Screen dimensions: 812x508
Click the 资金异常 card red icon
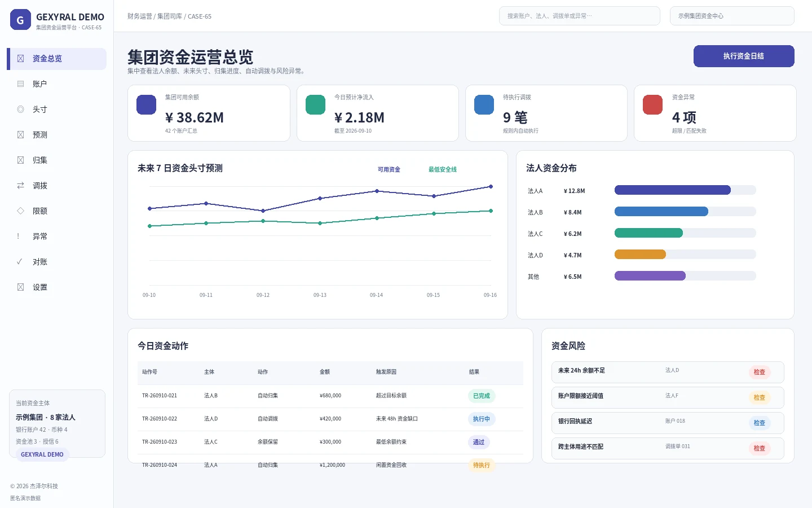pos(652,104)
